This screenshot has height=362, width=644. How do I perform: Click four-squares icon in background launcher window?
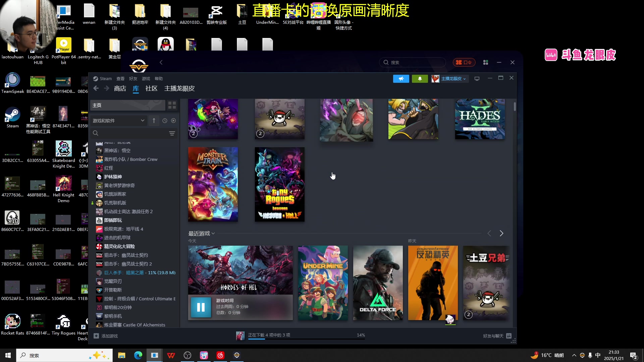(485, 62)
